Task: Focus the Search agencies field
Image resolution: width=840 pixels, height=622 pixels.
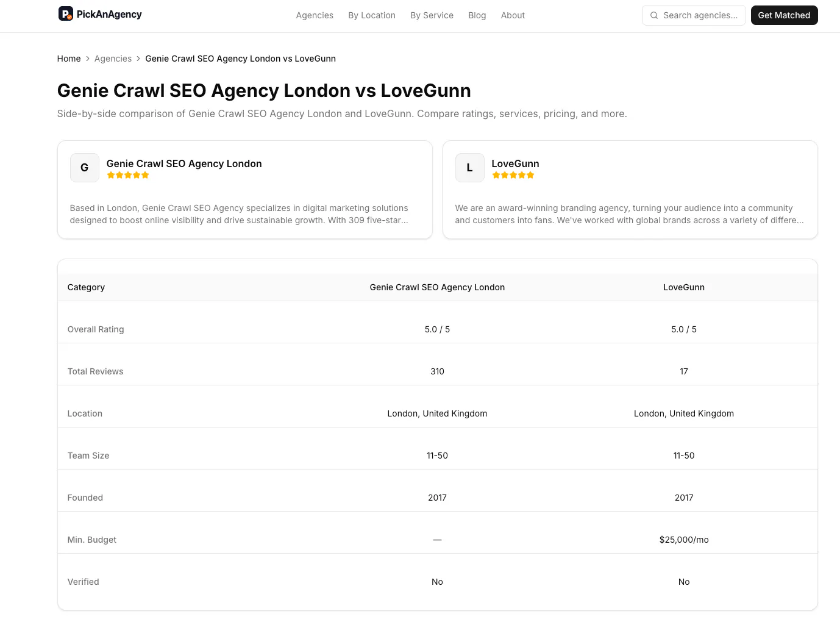Action: point(694,15)
